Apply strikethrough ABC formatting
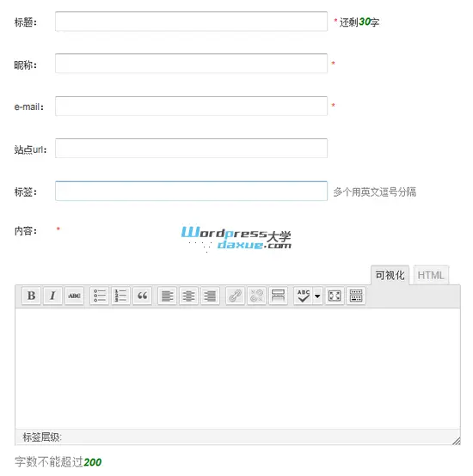 [x=74, y=296]
